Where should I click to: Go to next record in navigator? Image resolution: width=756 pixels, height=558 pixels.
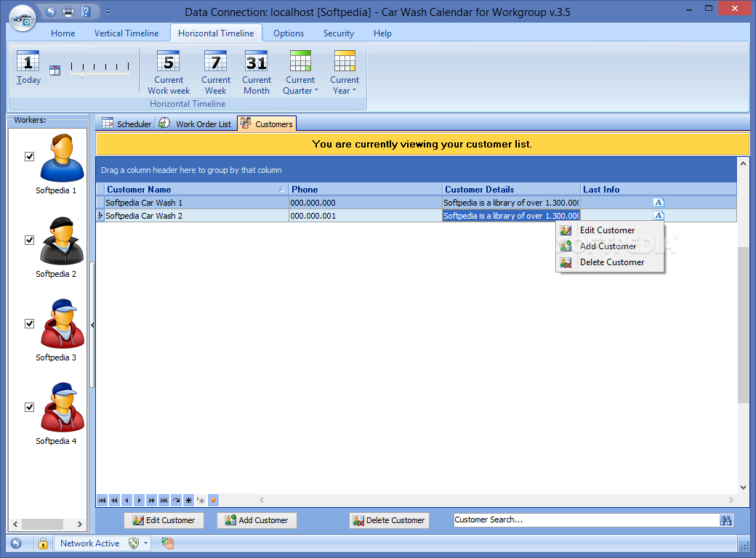pyautogui.click(x=140, y=500)
